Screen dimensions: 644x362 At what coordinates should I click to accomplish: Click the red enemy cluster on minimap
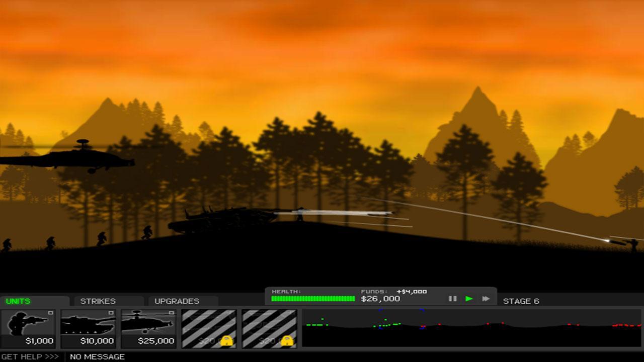626,325
